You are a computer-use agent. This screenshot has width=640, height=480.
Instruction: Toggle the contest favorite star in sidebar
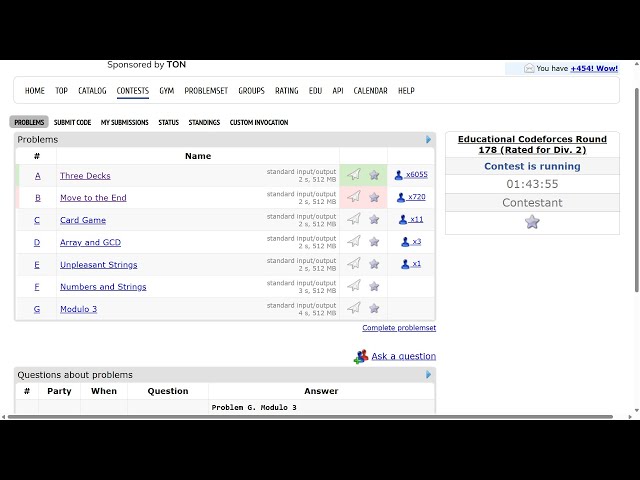(x=532, y=222)
